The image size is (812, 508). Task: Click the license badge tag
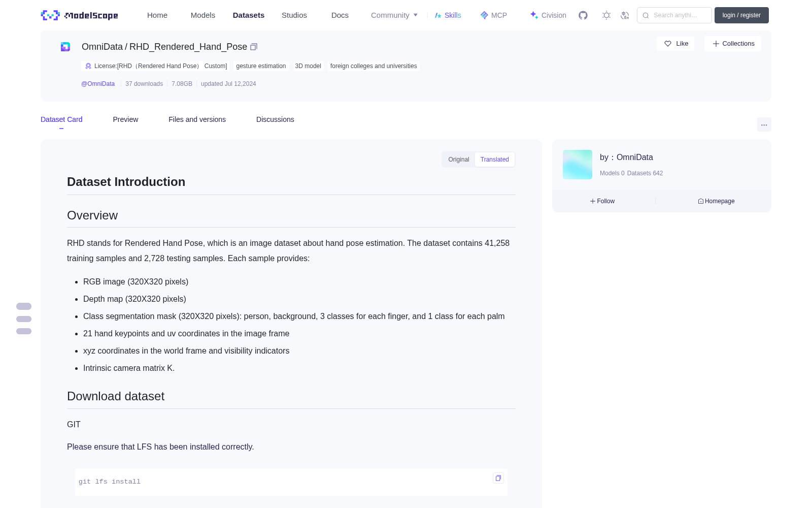coord(155,66)
